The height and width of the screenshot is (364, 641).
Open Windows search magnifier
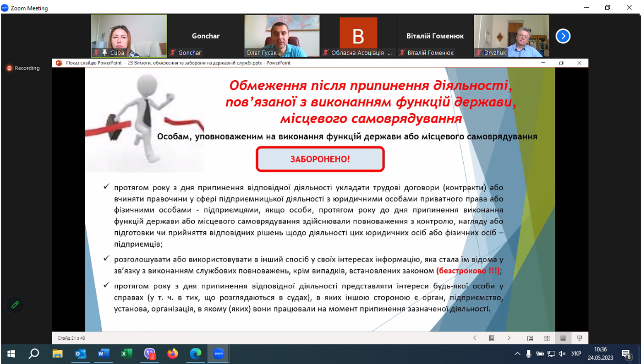pyautogui.click(x=34, y=354)
